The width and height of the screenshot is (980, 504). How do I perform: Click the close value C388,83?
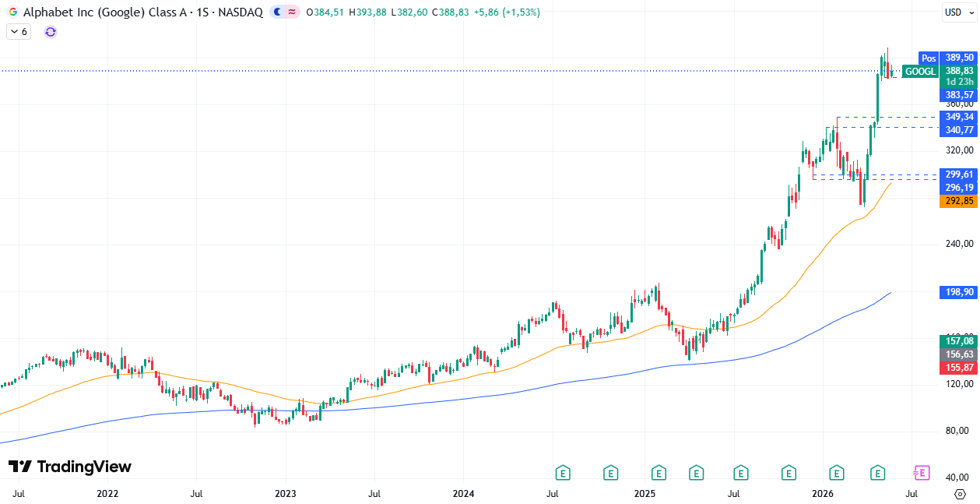coord(451,12)
